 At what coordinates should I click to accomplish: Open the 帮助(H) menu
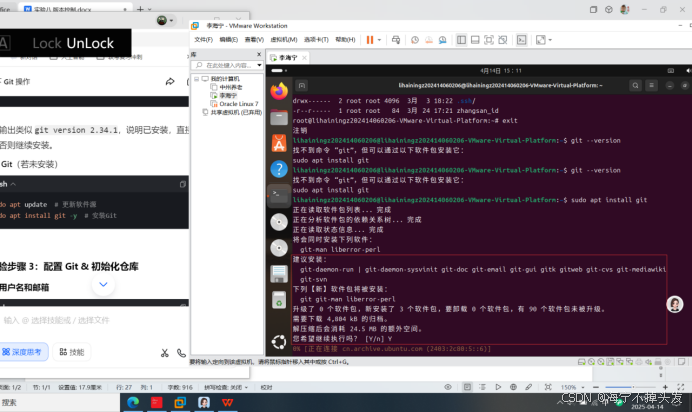coord(345,40)
